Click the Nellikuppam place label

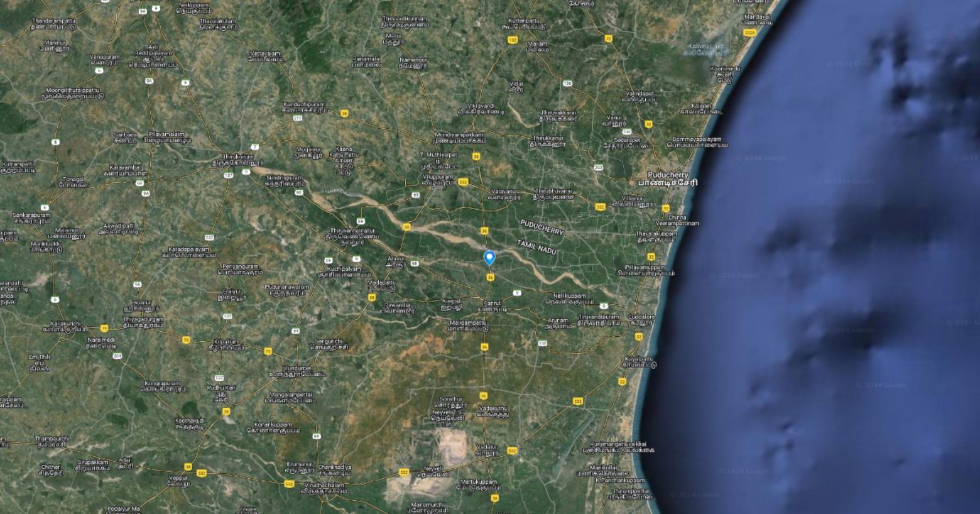(x=570, y=297)
